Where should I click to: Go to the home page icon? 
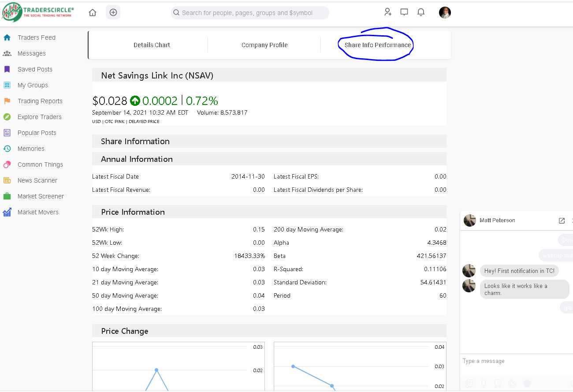(93, 12)
